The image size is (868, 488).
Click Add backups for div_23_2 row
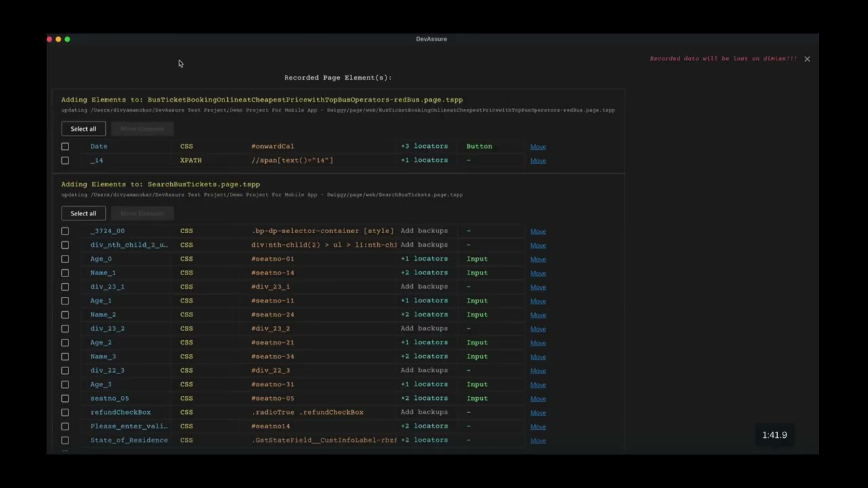[424, 328]
